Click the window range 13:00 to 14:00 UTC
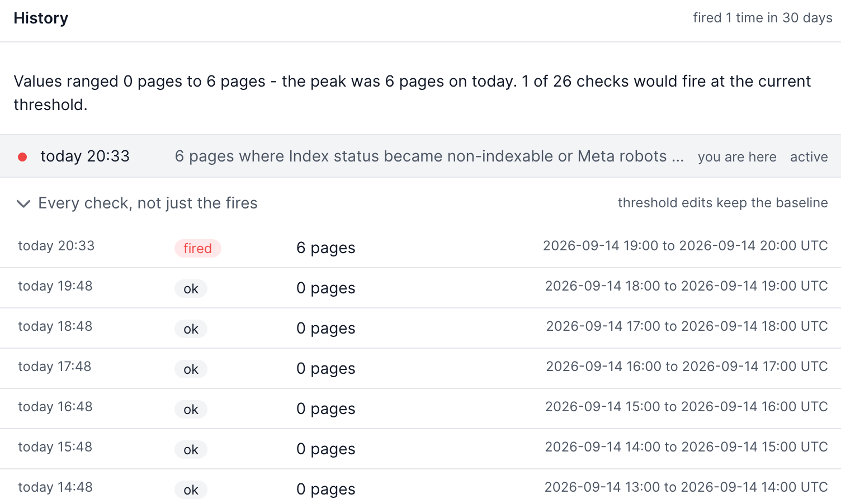 pos(687,487)
